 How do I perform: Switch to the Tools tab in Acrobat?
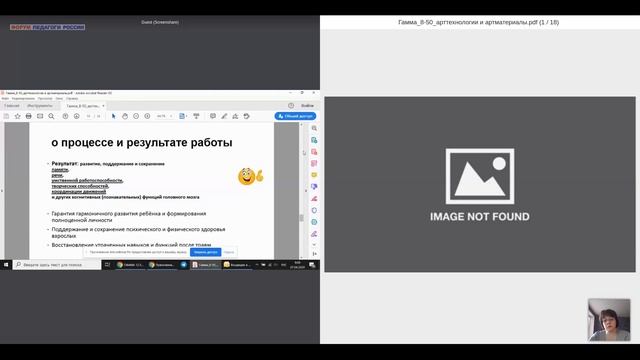[40, 106]
